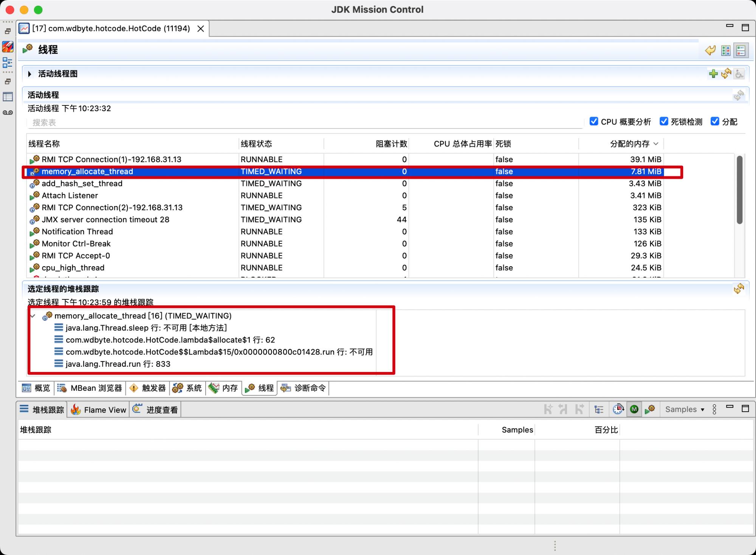This screenshot has width=756, height=555.
Task: Select the cpu_high_thread row
Action: tap(73, 268)
